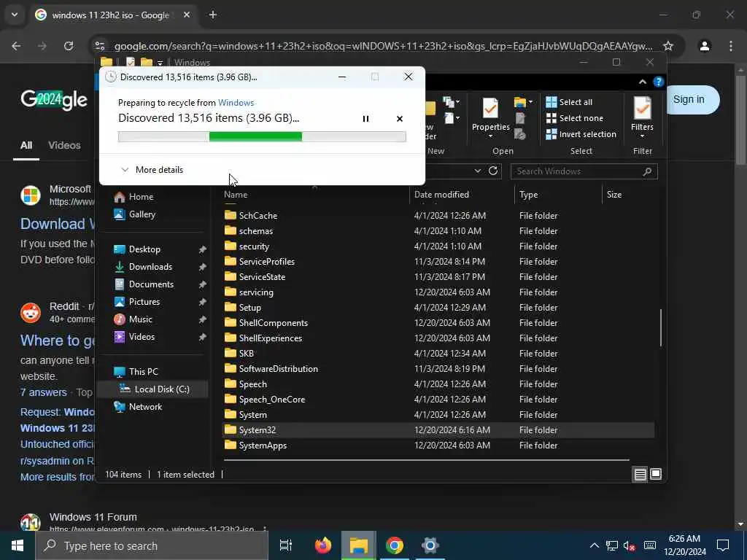Image resolution: width=747 pixels, height=560 pixels.
Task: Collapse the Explorer ribbon chevron
Action: pyautogui.click(x=643, y=82)
